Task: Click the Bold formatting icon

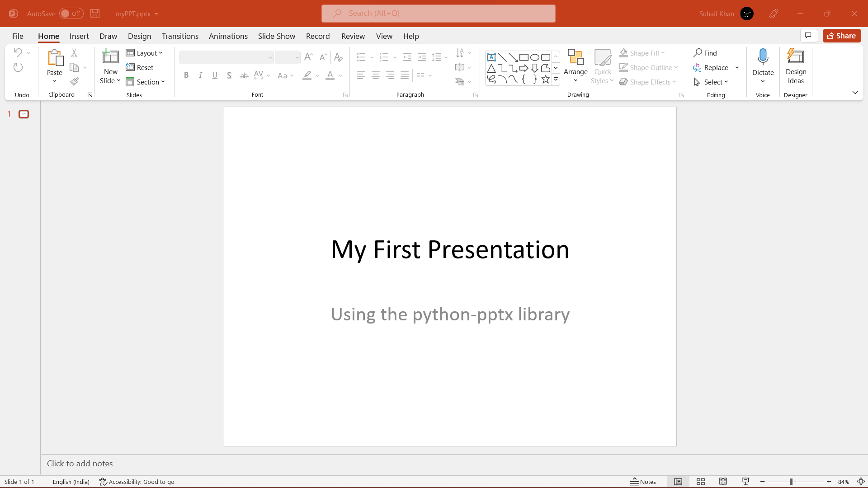Action: (186, 75)
